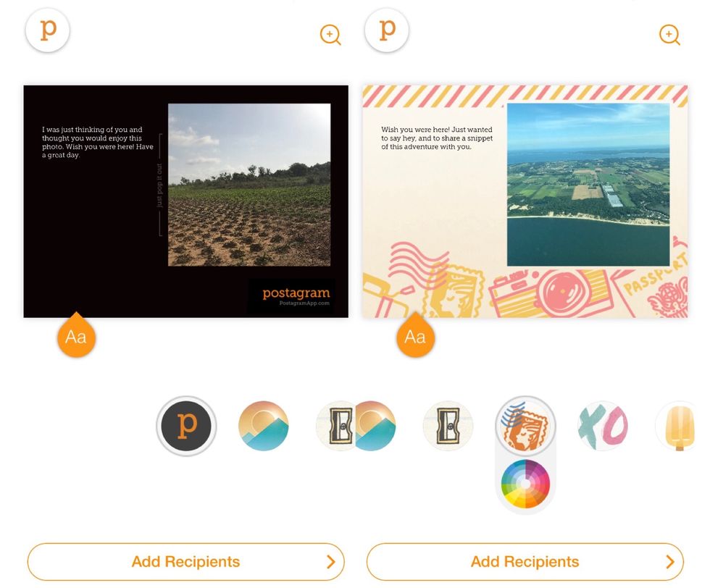Tap the aerial coastline photo on the travel card
The width and height of the screenshot is (710, 588).
(588, 185)
